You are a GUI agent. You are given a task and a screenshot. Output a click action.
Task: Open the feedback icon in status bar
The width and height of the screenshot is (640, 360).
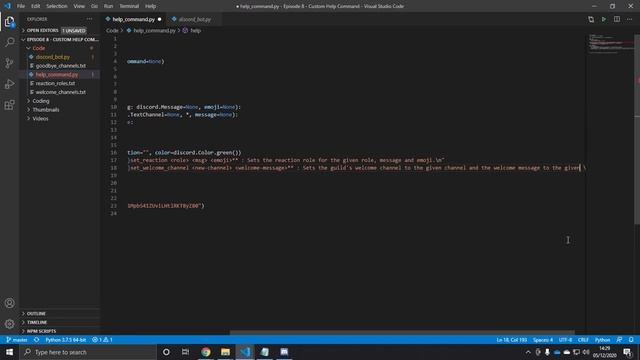point(620,340)
